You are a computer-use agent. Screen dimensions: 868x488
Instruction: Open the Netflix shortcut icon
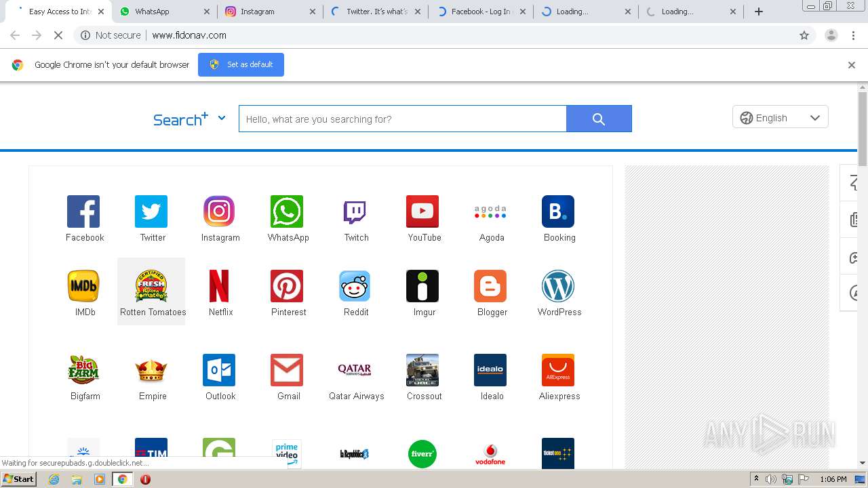point(219,286)
